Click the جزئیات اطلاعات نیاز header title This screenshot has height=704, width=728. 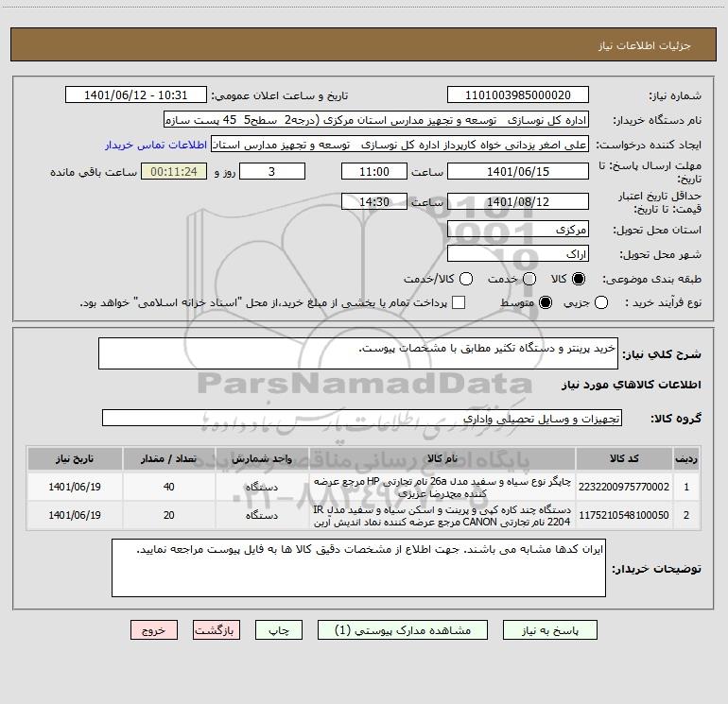tap(645, 45)
